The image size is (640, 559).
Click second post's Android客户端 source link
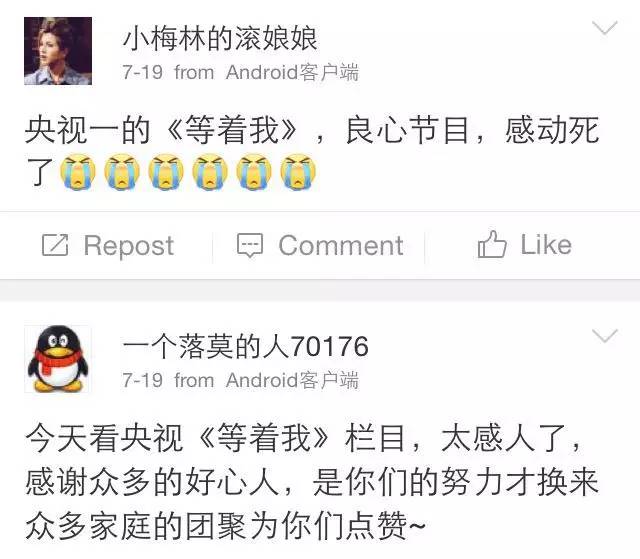292,380
